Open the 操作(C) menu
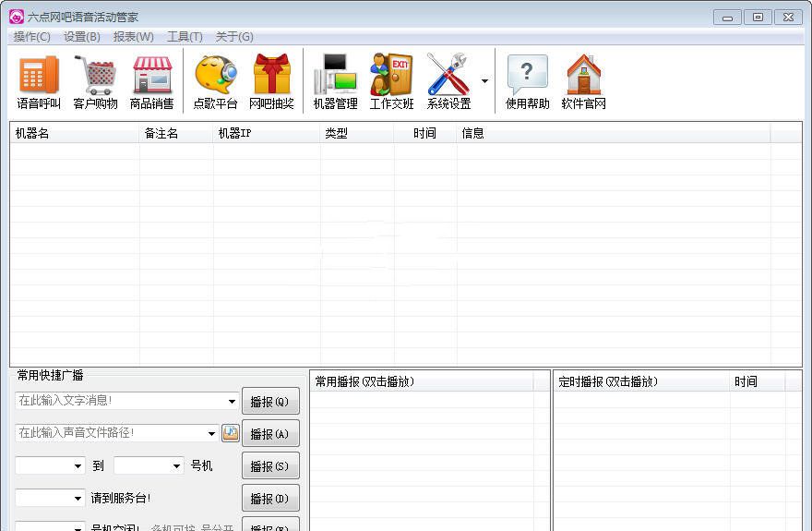Viewport: 812px width, 531px height. click(x=32, y=37)
